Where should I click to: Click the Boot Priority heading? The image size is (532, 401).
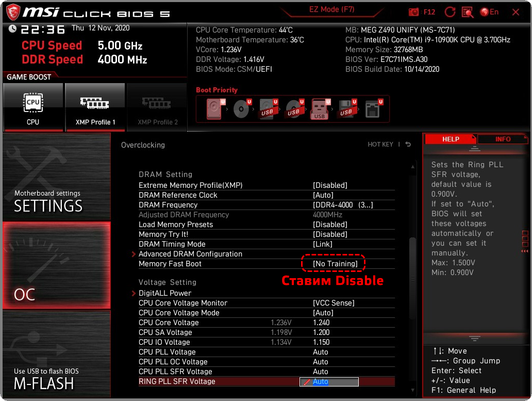[217, 90]
